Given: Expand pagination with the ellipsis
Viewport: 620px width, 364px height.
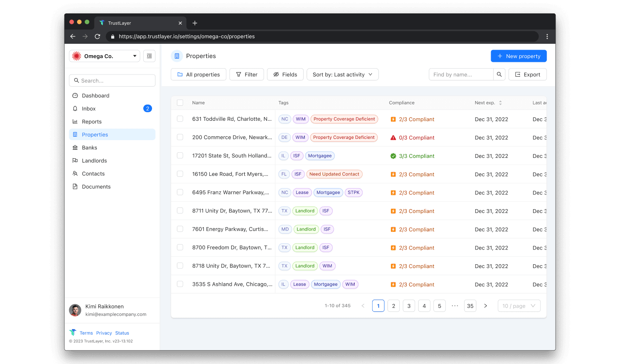Looking at the screenshot, I should click(455, 306).
